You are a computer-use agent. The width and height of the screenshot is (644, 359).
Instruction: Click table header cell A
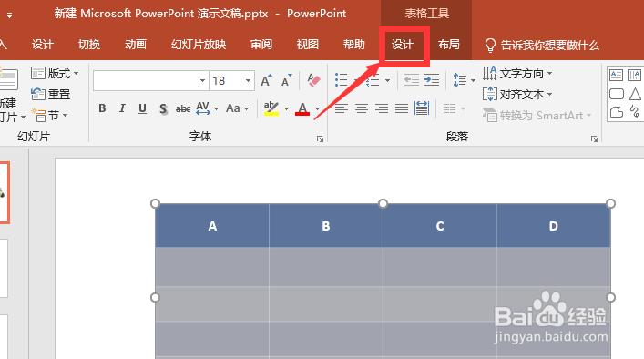pos(212,226)
